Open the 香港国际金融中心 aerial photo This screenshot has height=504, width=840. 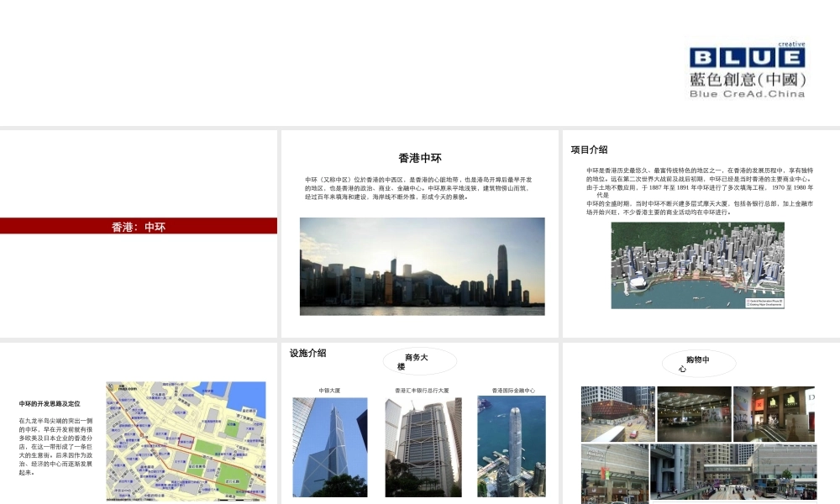(512, 446)
